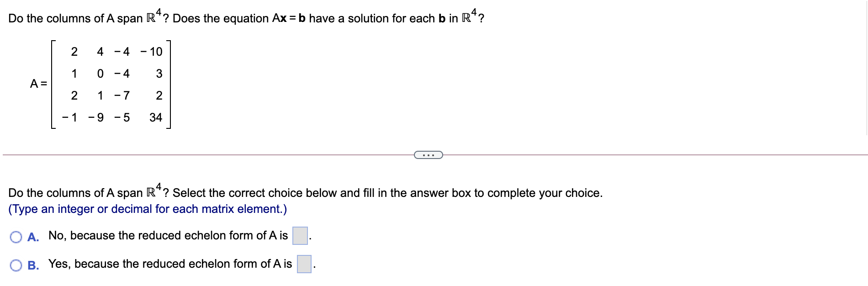868x286 pixels.
Task: Select radio button for choice B
Action: click(x=16, y=264)
